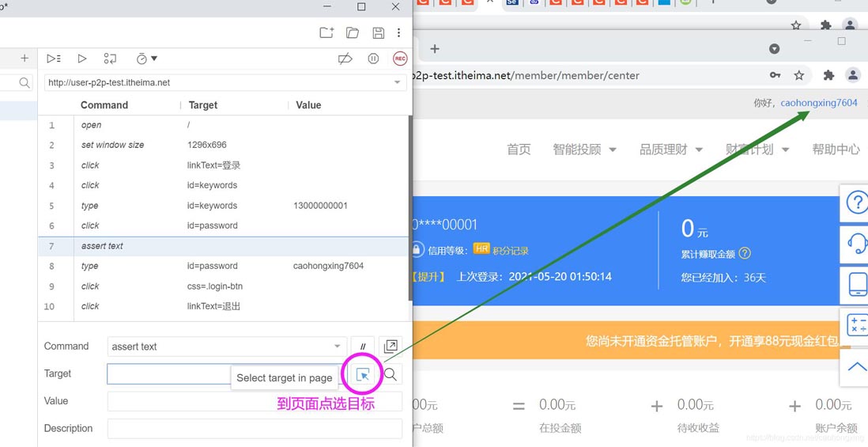Open the Command combo box dropdown arrow
868x447 pixels.
337,347
